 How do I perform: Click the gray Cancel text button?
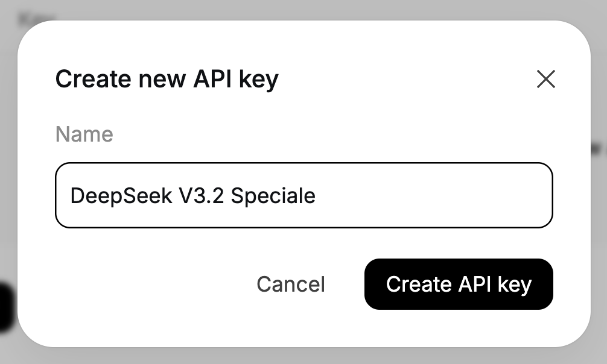(290, 284)
